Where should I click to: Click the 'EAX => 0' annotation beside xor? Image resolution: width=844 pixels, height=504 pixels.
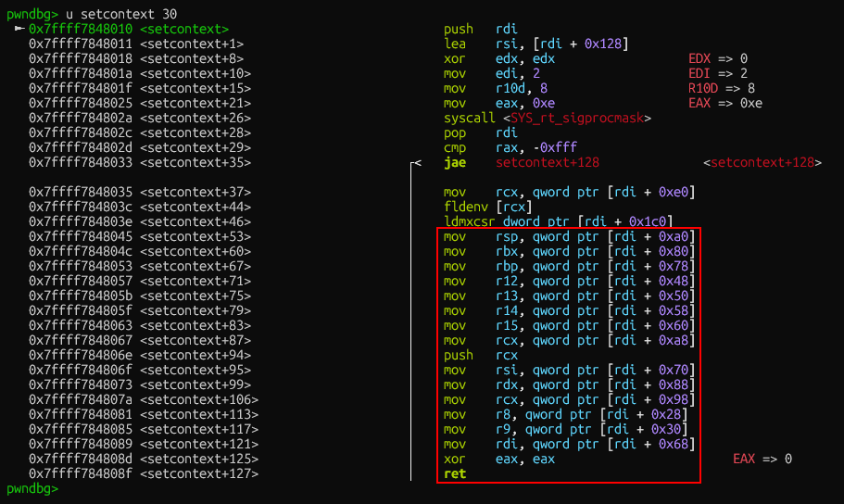[762, 460]
